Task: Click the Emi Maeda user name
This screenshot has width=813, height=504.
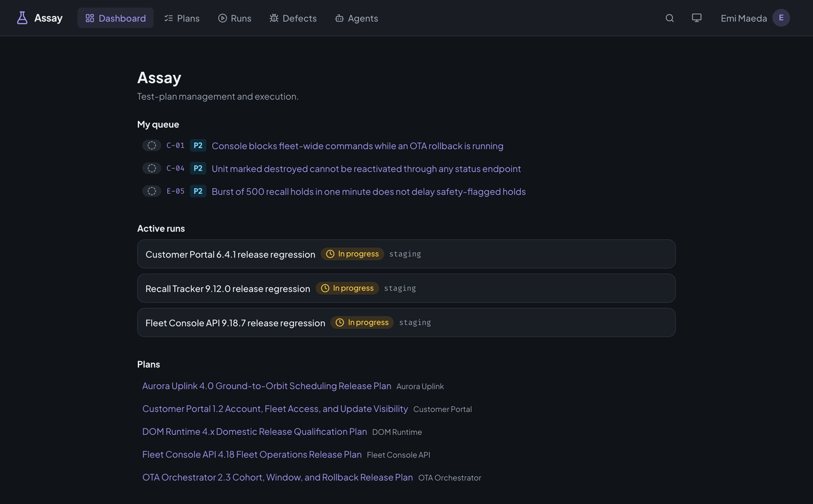Action: pyautogui.click(x=744, y=18)
